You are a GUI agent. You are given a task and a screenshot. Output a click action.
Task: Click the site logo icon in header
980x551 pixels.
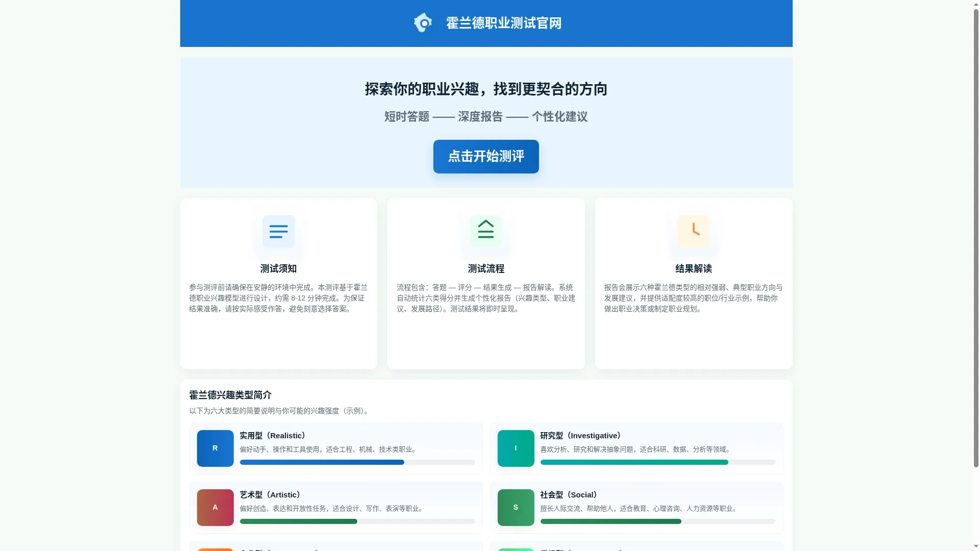423,23
